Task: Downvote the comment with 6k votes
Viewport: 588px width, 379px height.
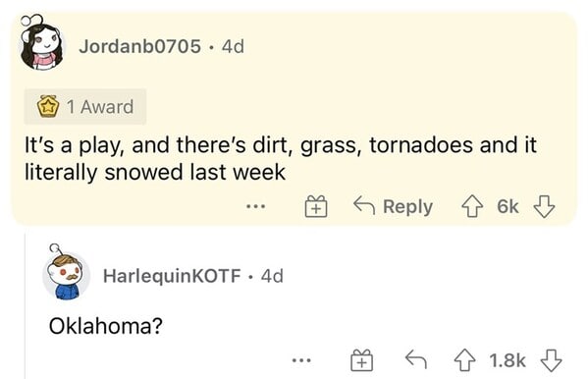Action: point(544,207)
